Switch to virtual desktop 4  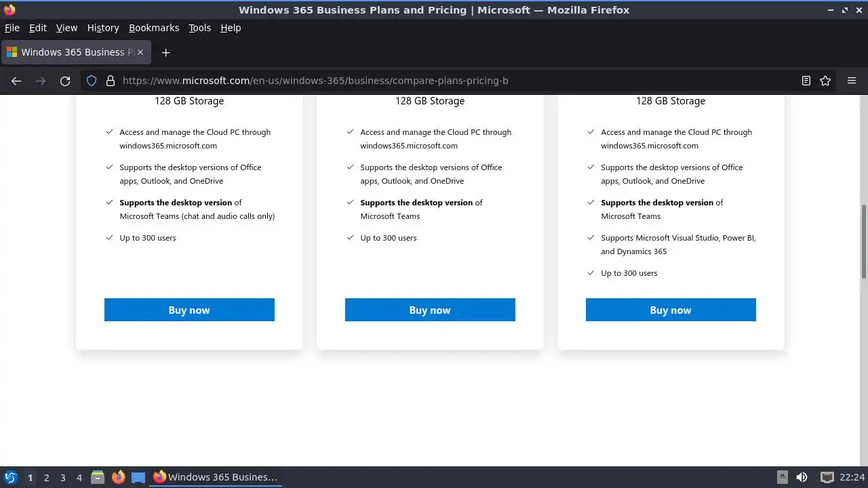point(79,477)
